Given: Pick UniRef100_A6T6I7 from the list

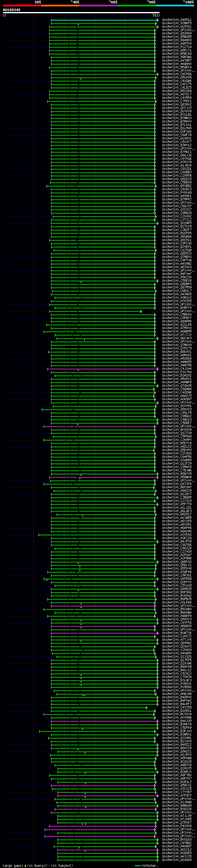Looking at the screenshot, I should 176,94.
